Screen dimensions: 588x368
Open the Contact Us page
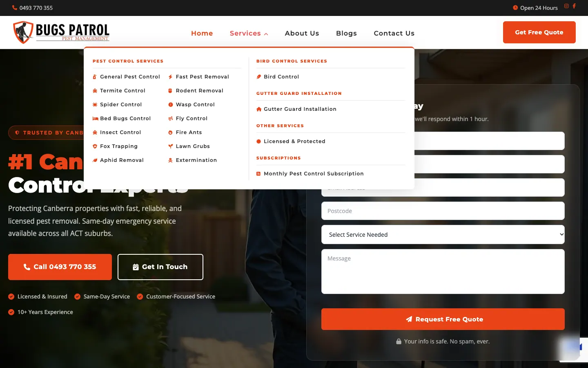click(x=394, y=34)
